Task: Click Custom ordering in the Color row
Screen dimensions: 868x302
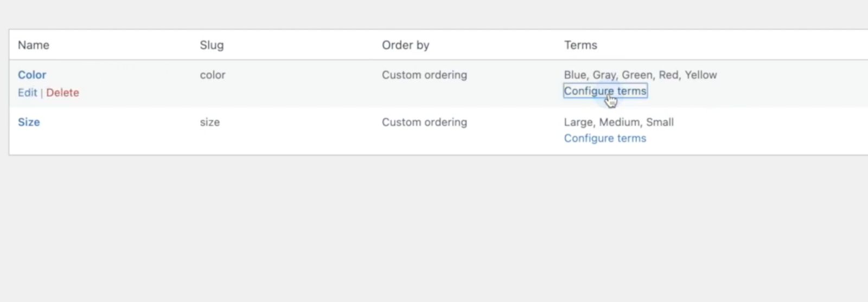Action: point(424,75)
